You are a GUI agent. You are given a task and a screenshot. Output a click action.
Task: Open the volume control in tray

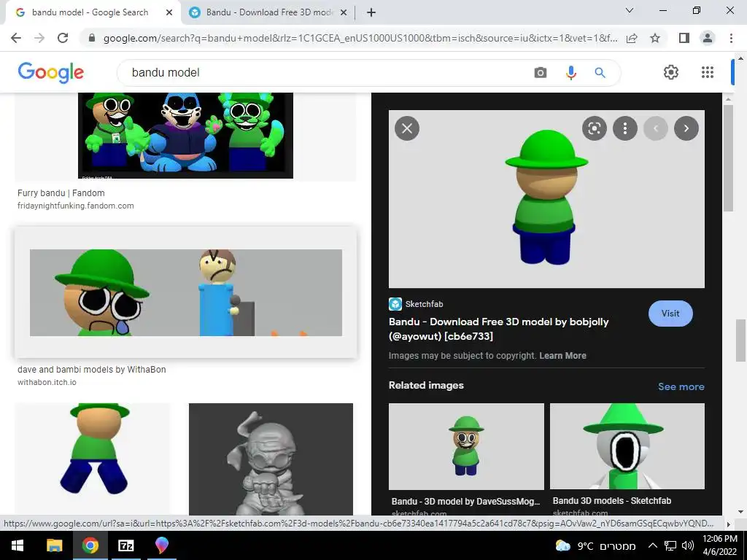pyautogui.click(x=687, y=545)
